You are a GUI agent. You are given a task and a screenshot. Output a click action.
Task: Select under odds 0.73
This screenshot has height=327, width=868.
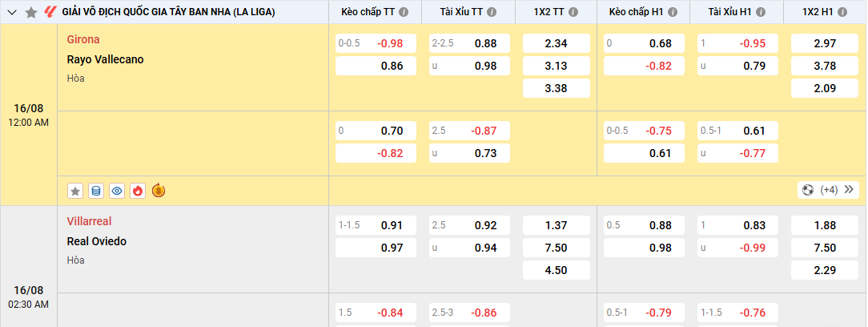click(x=469, y=153)
